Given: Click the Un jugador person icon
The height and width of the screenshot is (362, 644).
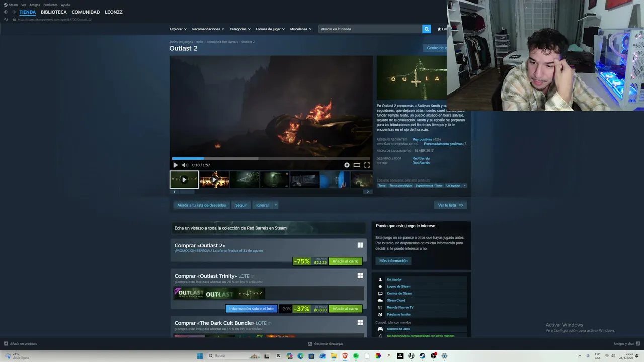Looking at the screenshot, I should click(380, 279).
